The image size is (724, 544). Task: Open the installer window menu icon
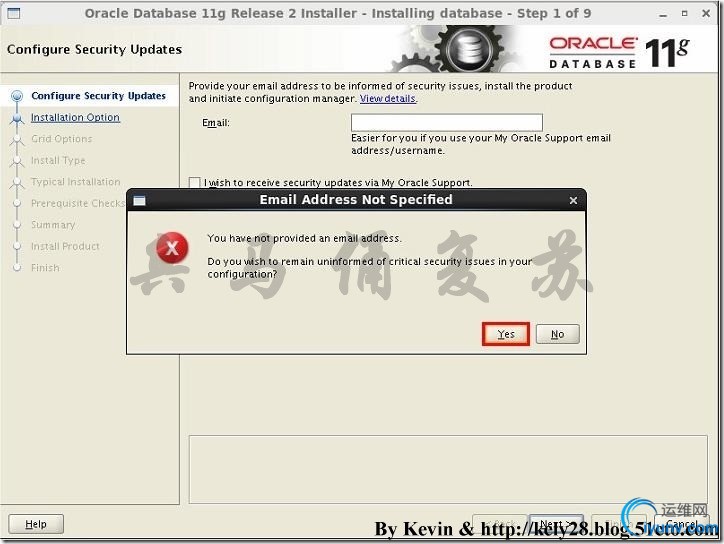(x=14, y=13)
